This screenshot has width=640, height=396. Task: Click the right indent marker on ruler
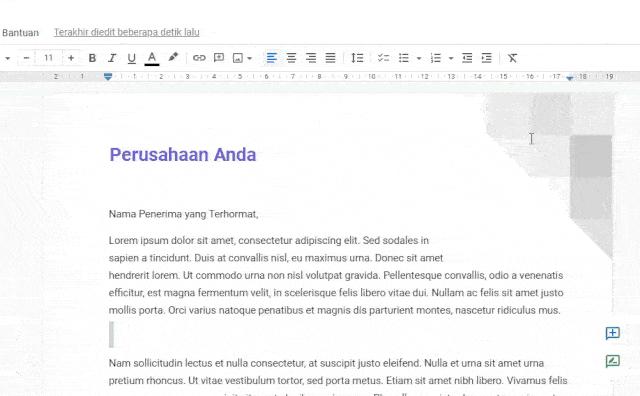point(570,78)
